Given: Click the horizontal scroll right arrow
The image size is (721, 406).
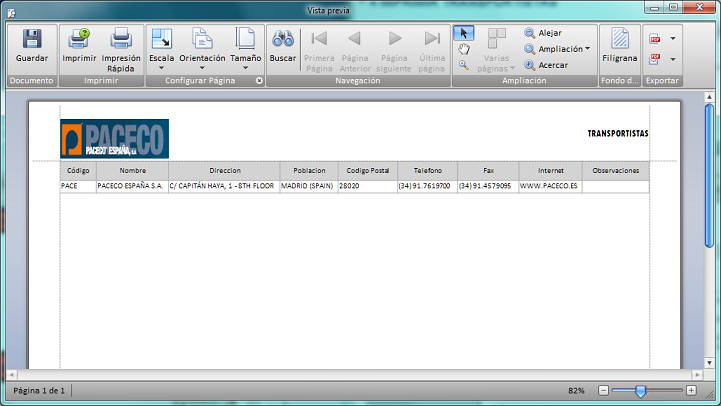Looking at the screenshot, I should tap(698, 375).
